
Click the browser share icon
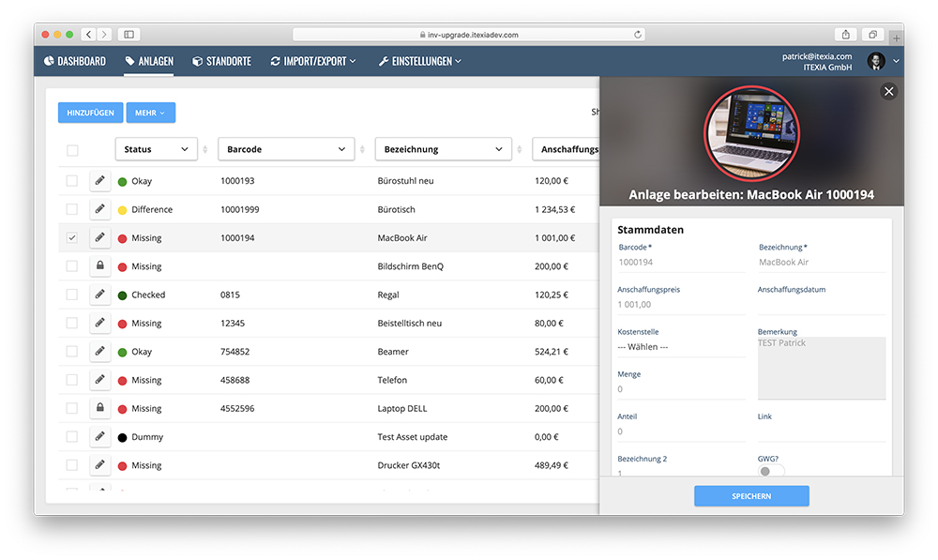[x=845, y=35]
